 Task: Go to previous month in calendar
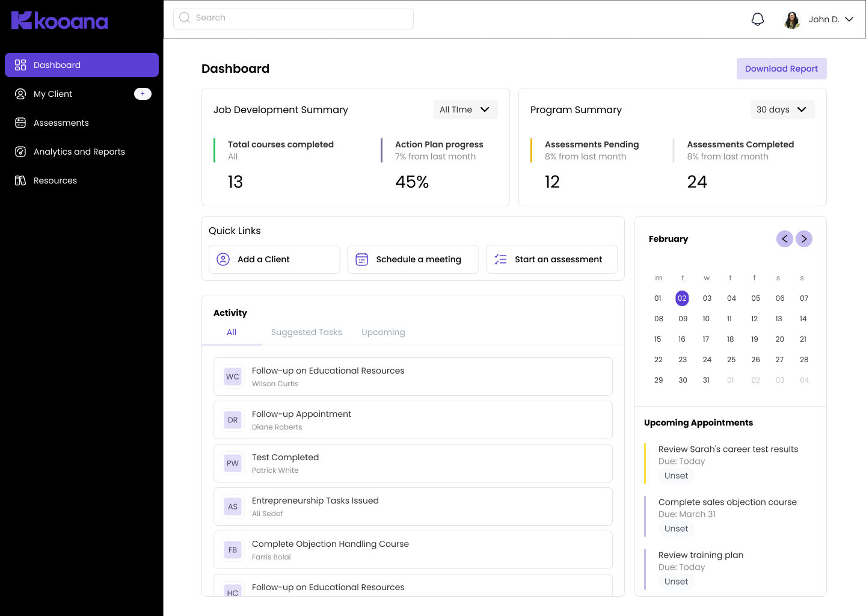[x=784, y=239]
